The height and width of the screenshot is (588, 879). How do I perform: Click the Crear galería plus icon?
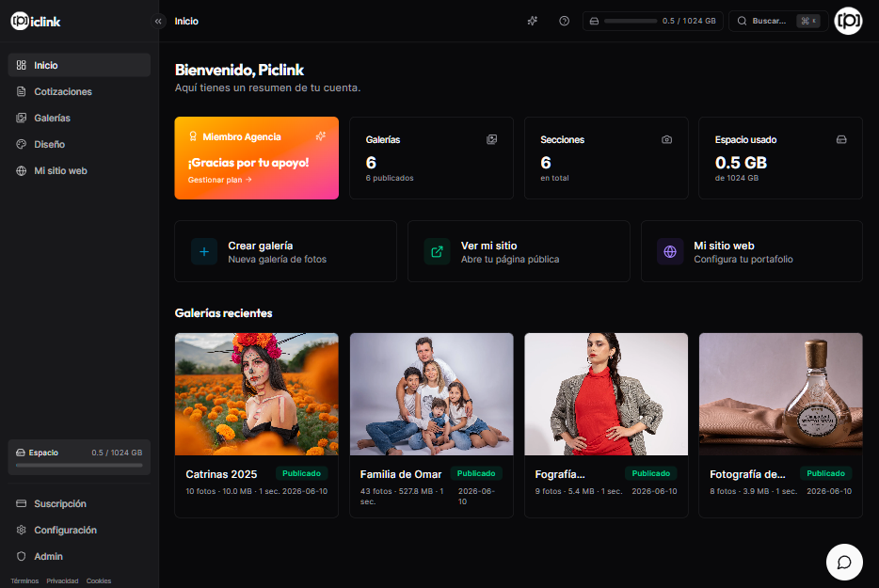[204, 252]
